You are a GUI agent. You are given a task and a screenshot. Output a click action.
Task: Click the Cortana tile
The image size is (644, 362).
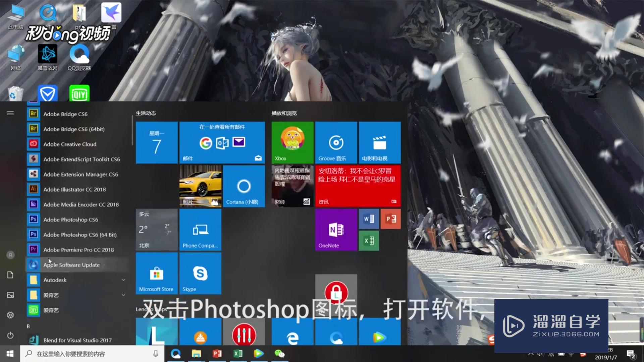[244, 186]
